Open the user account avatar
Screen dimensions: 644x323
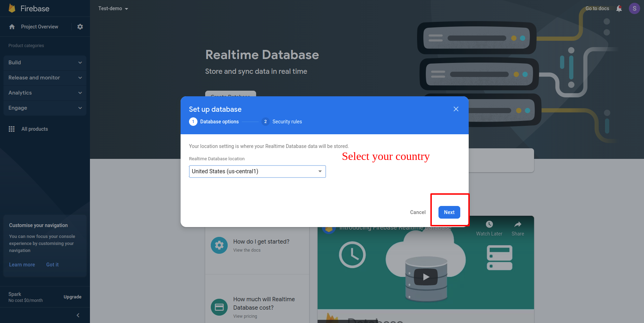pyautogui.click(x=634, y=8)
